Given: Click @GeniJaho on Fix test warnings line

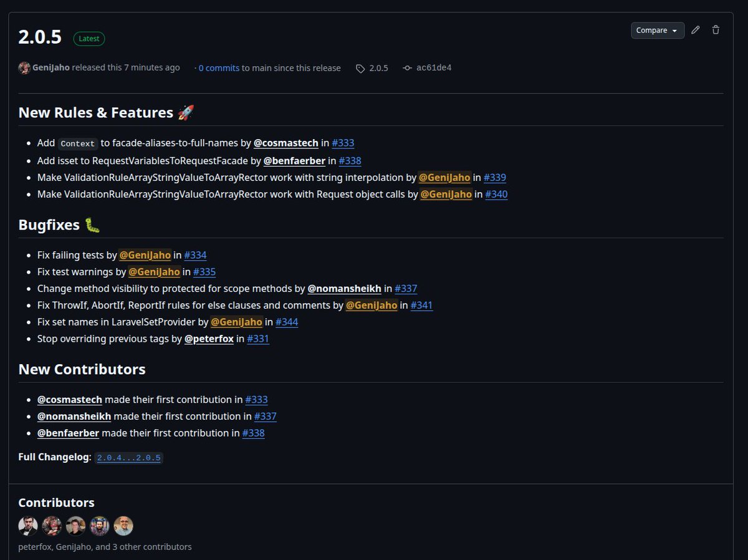Looking at the screenshot, I should [155, 271].
